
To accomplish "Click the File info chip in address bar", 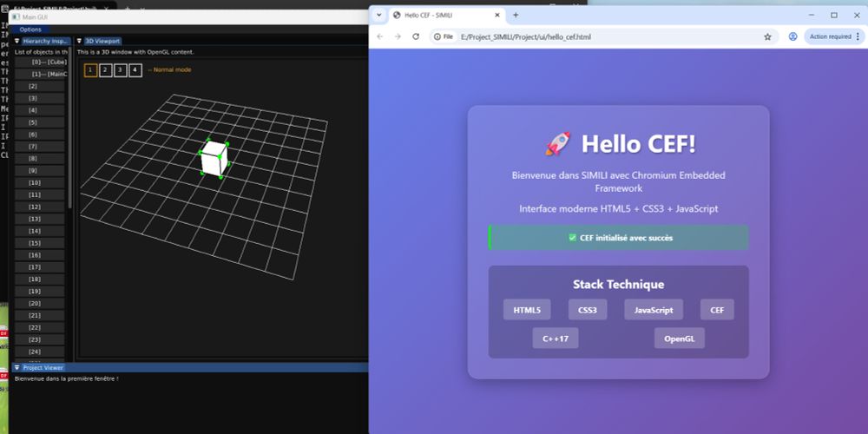I will tap(444, 36).
